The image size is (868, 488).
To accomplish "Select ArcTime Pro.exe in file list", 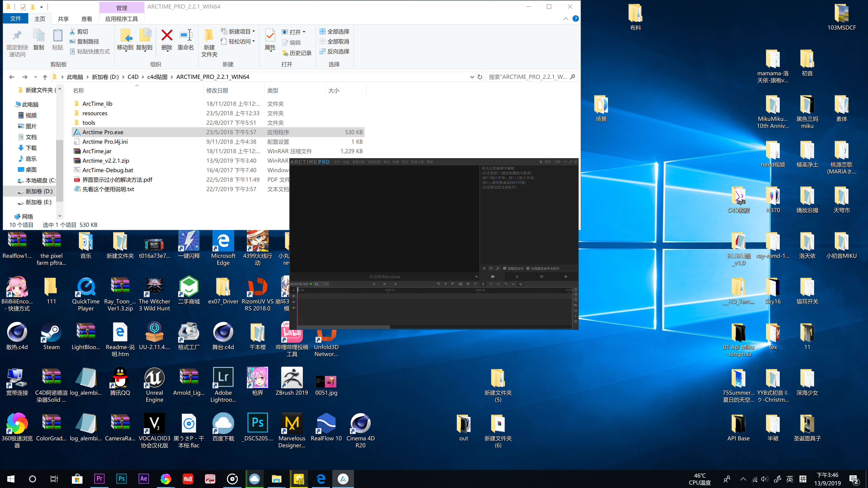I will (103, 132).
